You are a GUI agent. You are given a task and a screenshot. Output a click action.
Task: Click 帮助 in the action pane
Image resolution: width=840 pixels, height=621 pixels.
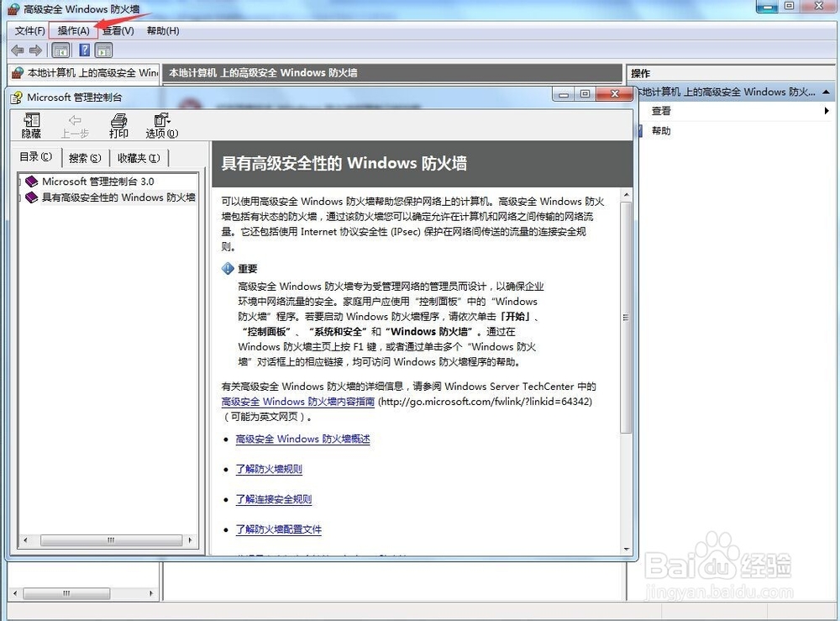660,131
